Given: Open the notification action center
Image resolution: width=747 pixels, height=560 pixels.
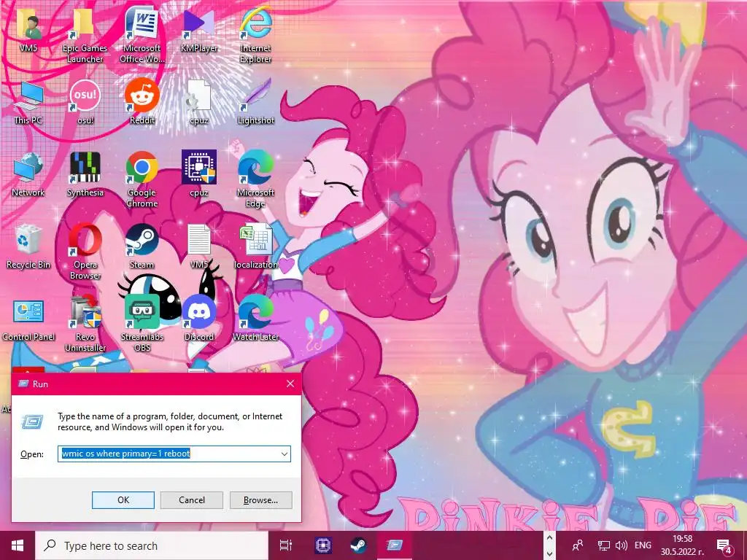Looking at the screenshot, I should (x=724, y=545).
